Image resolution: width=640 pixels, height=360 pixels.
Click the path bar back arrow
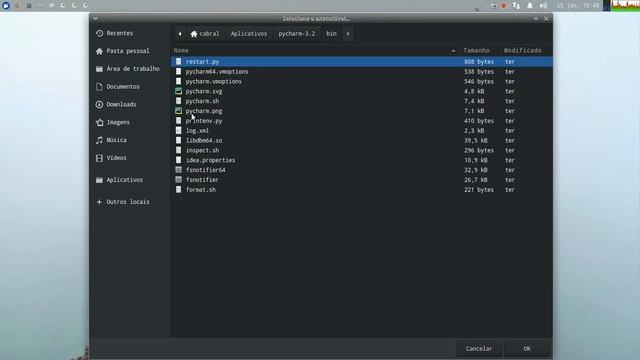(x=180, y=34)
